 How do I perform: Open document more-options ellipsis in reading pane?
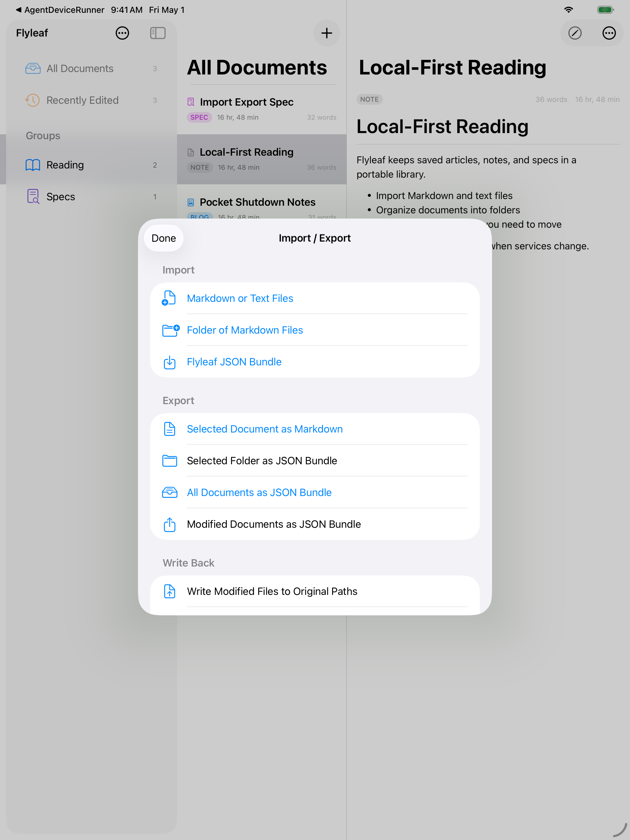609,33
